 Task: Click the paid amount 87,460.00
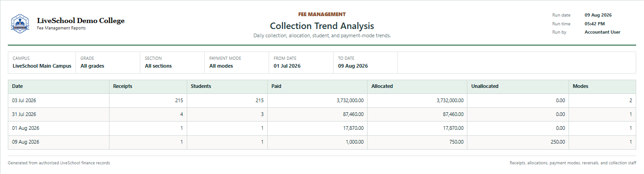tap(353, 114)
